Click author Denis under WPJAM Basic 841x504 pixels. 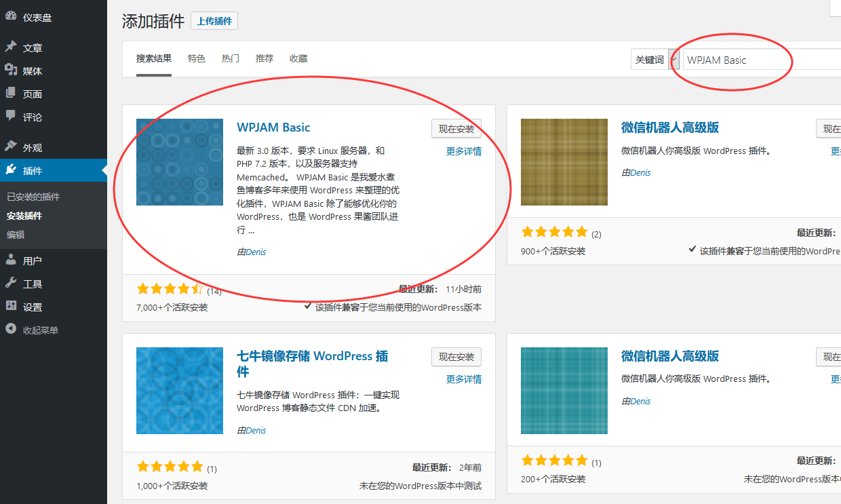(x=256, y=252)
